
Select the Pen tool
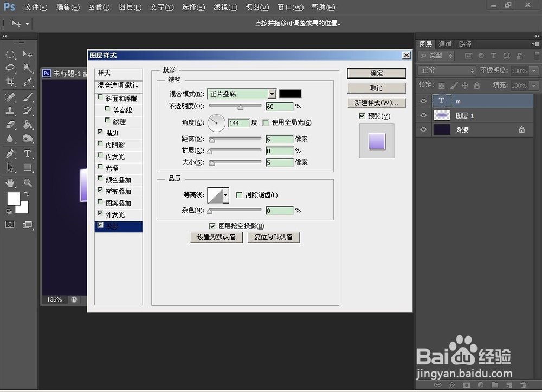point(10,154)
